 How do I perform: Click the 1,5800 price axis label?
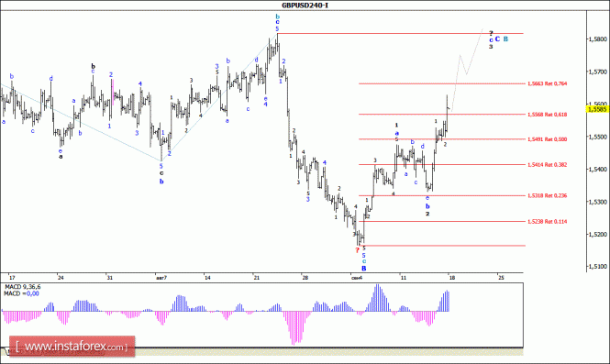pos(598,39)
